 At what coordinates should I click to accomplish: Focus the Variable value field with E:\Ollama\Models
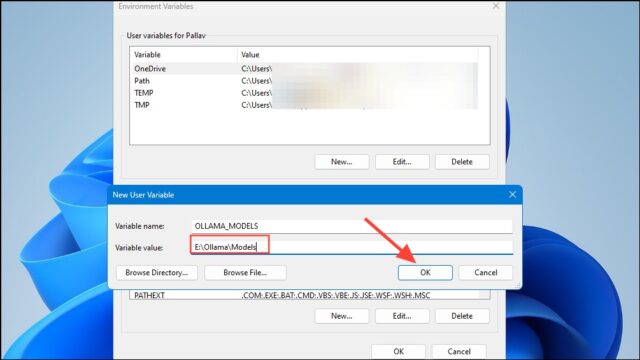click(351, 247)
